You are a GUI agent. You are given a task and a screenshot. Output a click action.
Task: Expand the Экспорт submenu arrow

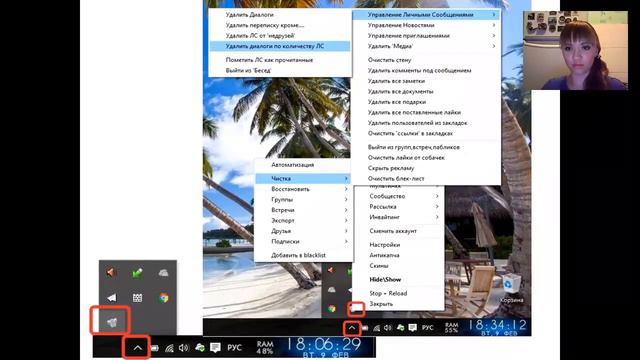click(346, 220)
